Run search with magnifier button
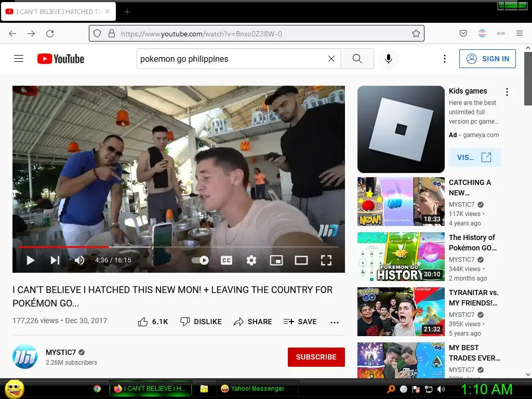 click(357, 59)
